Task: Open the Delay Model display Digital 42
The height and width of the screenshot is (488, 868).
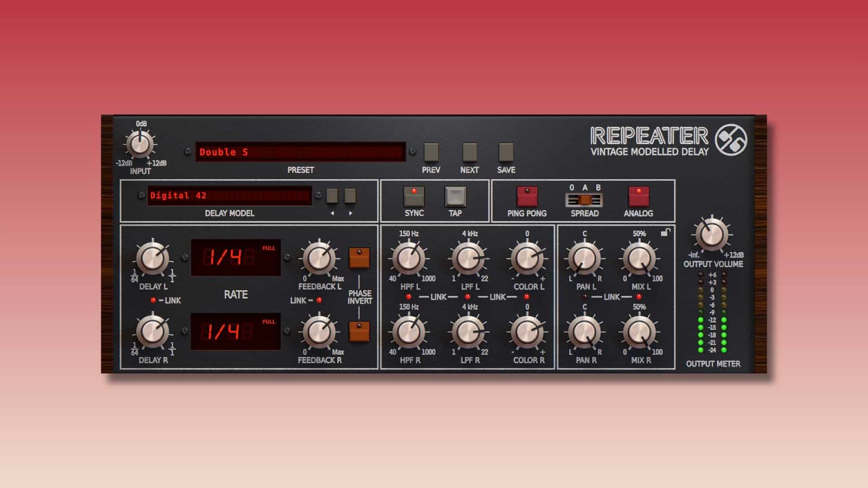Action: 229,195
